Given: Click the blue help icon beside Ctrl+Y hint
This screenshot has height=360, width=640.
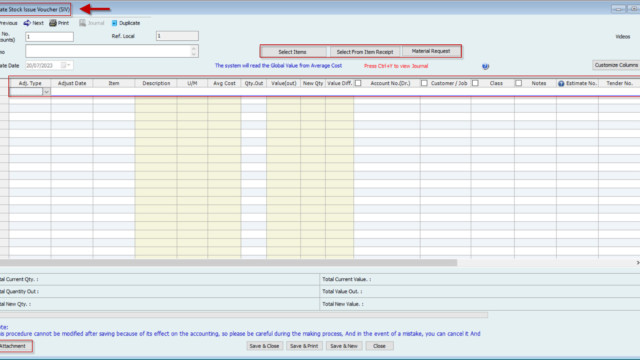Looking at the screenshot, I should pos(485,66).
